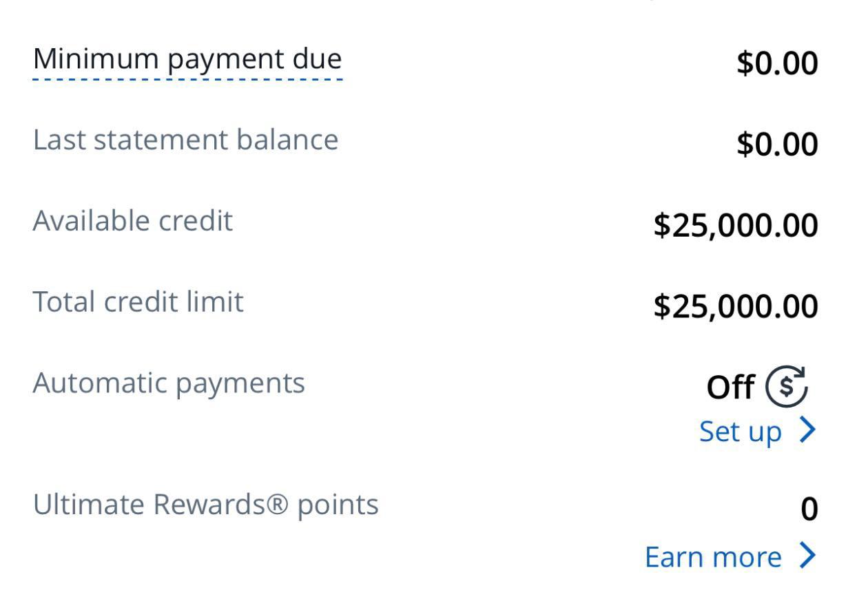Screen dimensions: 868x603
Task: Click Set up for automatic payments
Action: [x=741, y=432]
